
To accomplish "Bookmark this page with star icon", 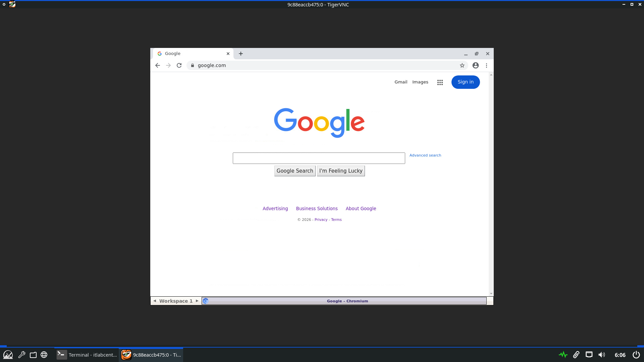I will click(462, 65).
